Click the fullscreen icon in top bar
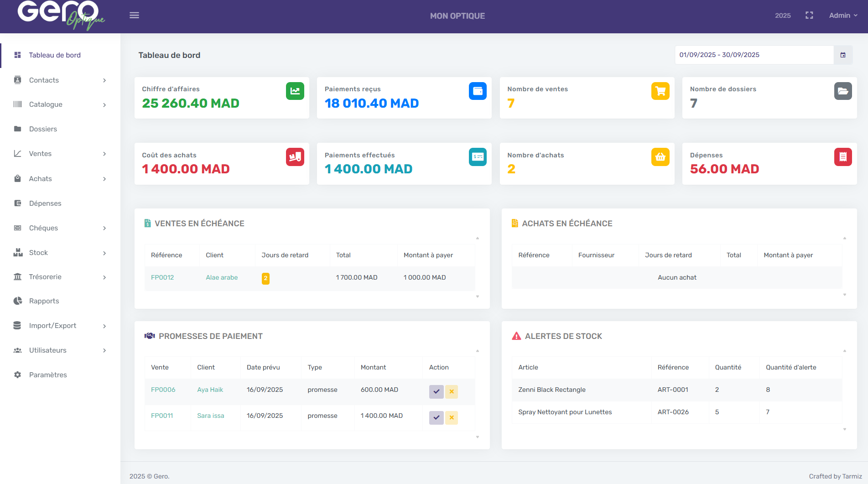The width and height of the screenshot is (868, 484). point(809,15)
